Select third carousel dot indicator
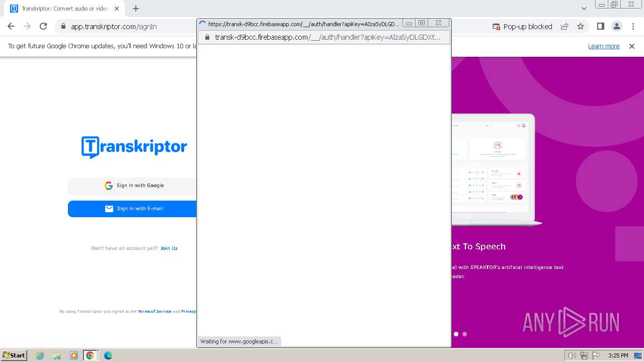Viewport: 644px width, 362px height. 464,334
